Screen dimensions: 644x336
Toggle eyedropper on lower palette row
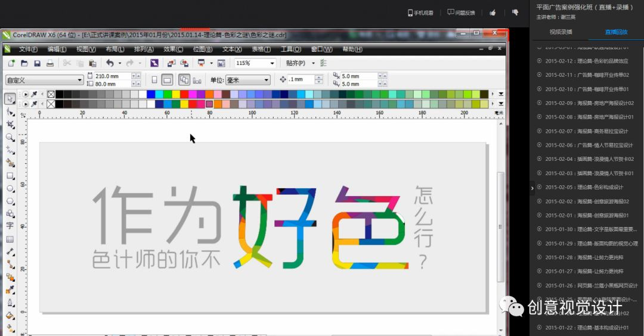[34, 104]
